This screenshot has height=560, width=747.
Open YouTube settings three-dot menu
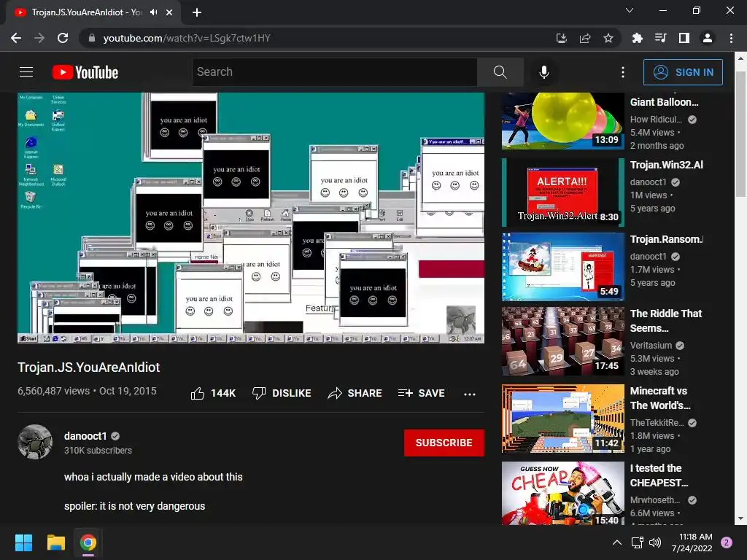623,72
